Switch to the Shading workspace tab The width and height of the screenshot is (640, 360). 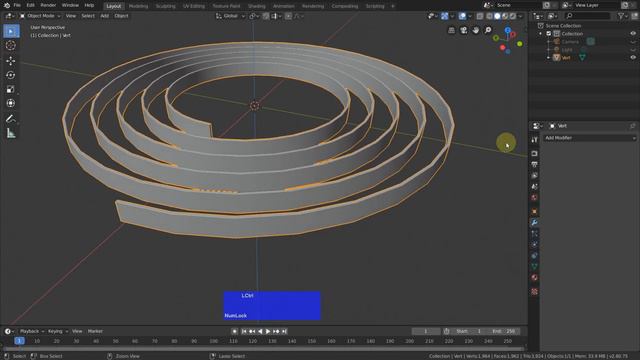(x=257, y=6)
